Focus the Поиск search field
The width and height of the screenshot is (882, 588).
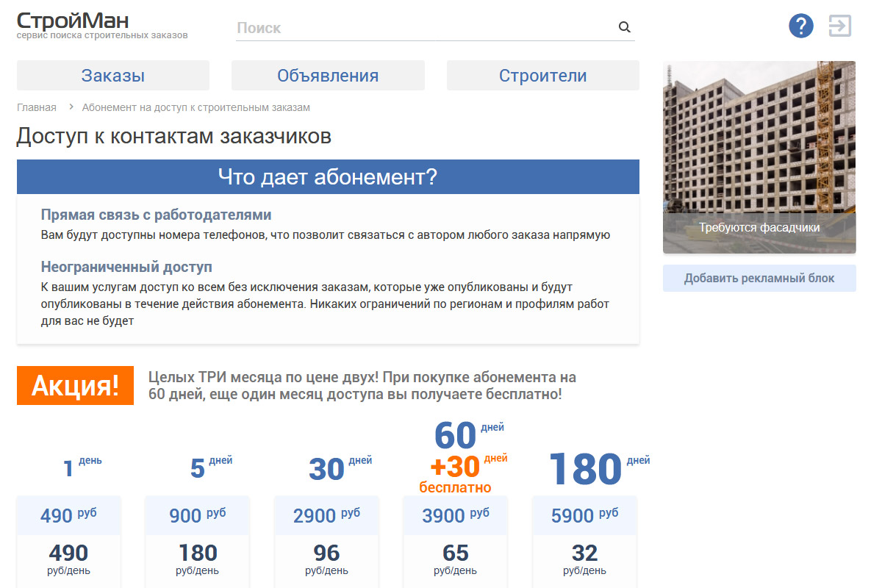click(423, 28)
